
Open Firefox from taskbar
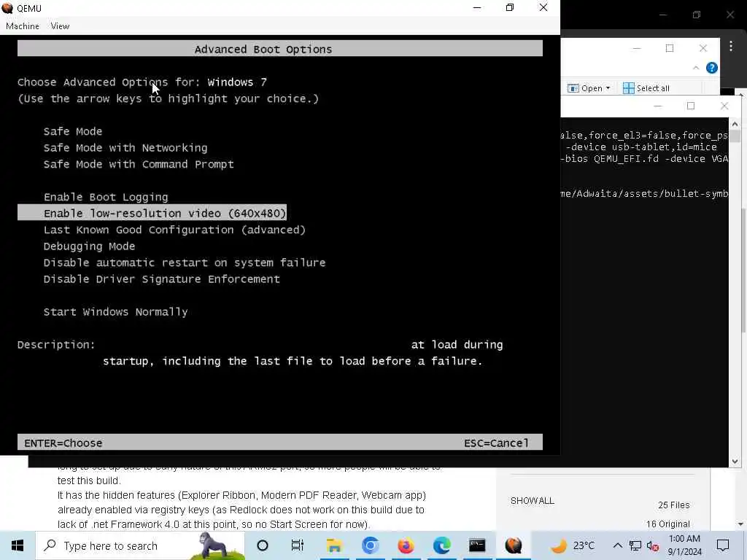pos(406,545)
